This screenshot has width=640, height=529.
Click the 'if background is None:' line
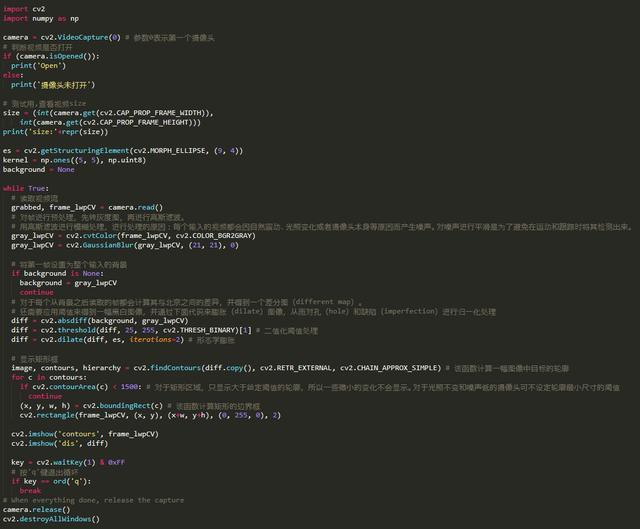click(58, 273)
